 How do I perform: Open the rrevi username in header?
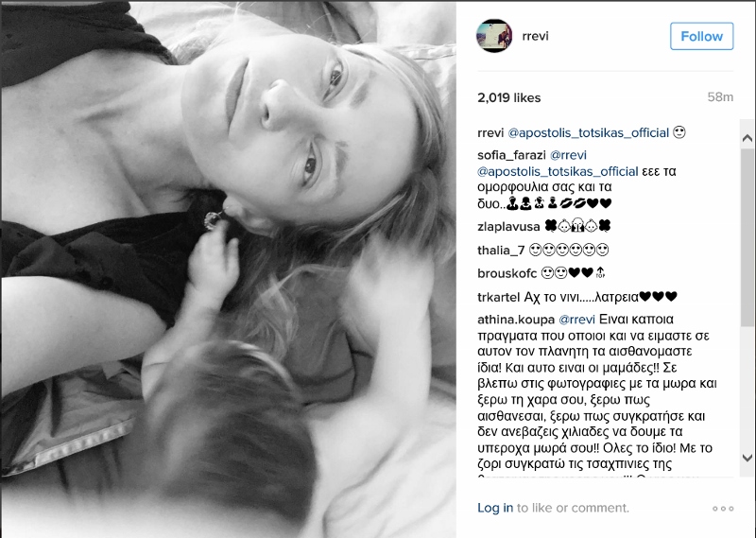(x=535, y=36)
